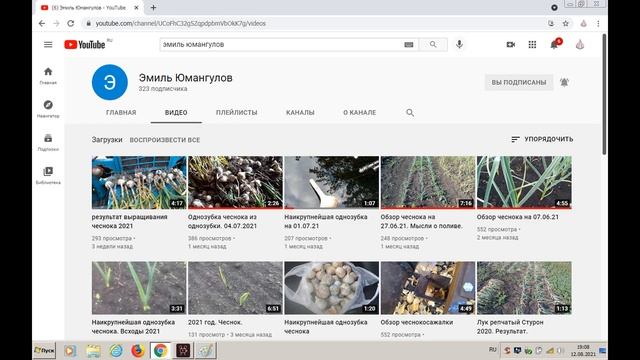Launch Firefox from the taskbar
This screenshot has height=360, width=640.
pos(138,351)
